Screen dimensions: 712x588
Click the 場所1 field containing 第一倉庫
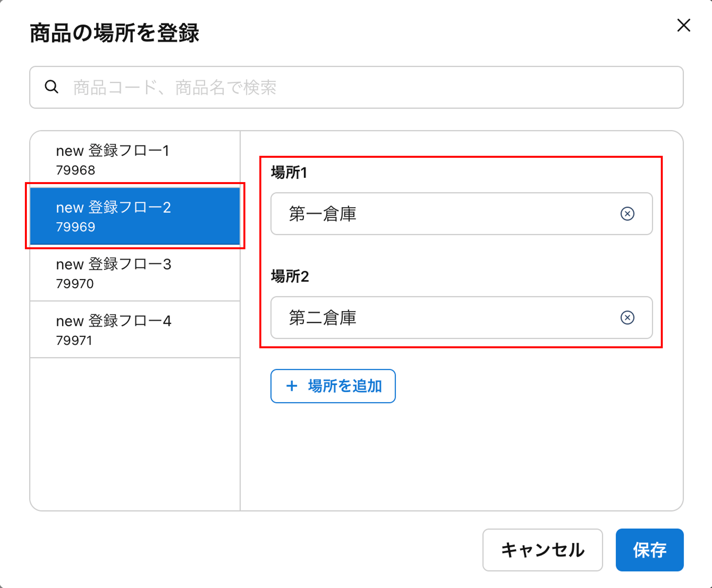point(461,214)
